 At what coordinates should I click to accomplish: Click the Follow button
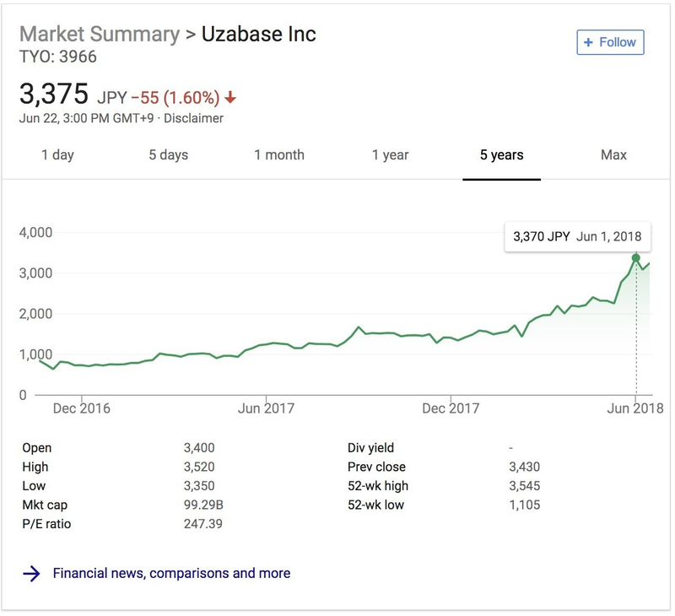coord(610,42)
